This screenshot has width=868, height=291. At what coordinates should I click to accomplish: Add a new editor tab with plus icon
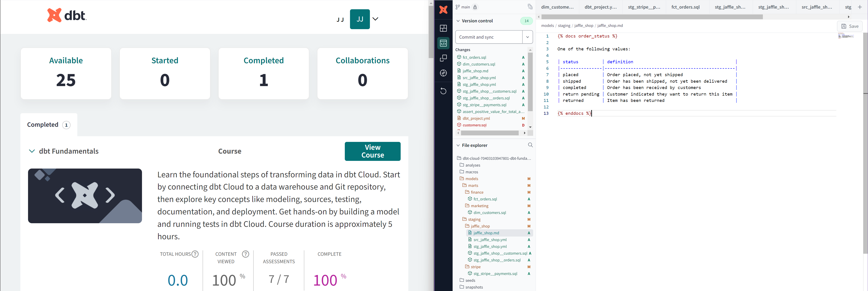860,7
